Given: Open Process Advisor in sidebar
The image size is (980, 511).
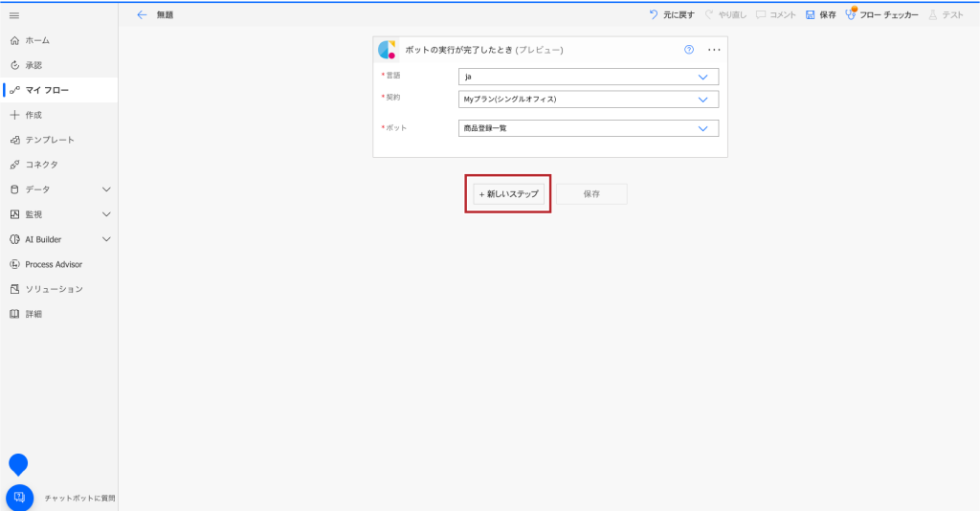Looking at the screenshot, I should click(58, 264).
